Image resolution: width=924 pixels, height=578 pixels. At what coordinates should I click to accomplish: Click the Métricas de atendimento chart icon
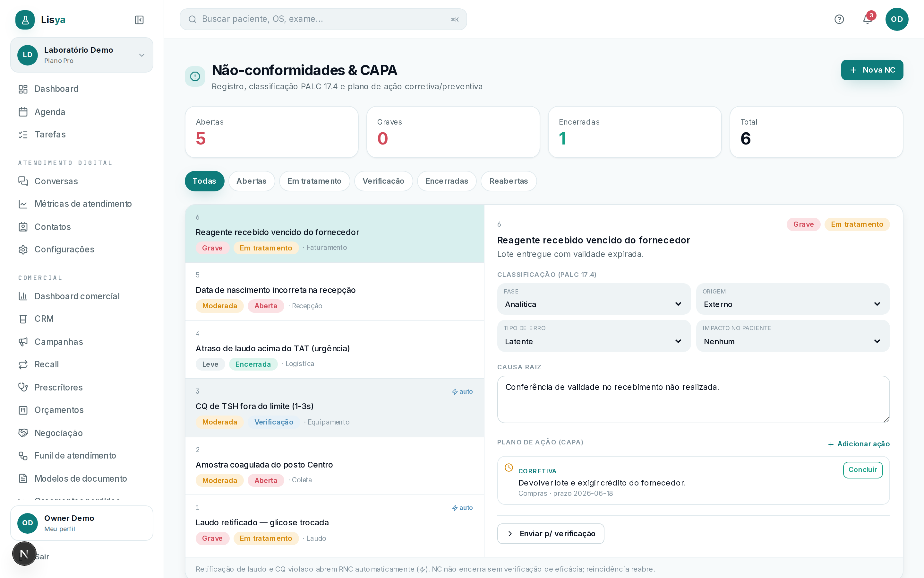click(23, 204)
